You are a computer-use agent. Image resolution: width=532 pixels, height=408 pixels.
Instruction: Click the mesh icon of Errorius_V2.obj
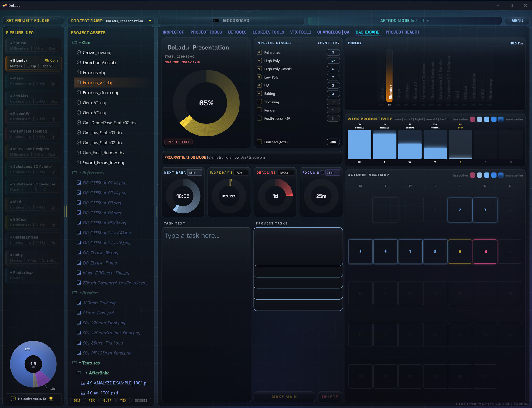pos(79,83)
